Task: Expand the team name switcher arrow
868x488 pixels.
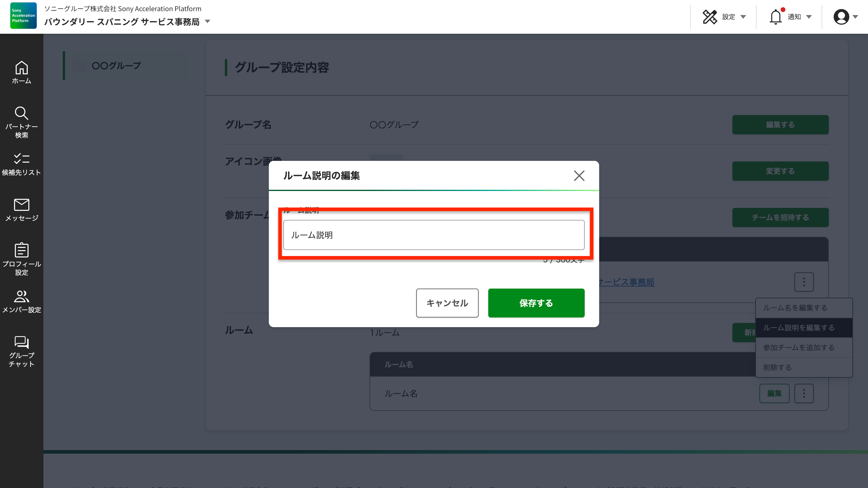Action: click(208, 22)
